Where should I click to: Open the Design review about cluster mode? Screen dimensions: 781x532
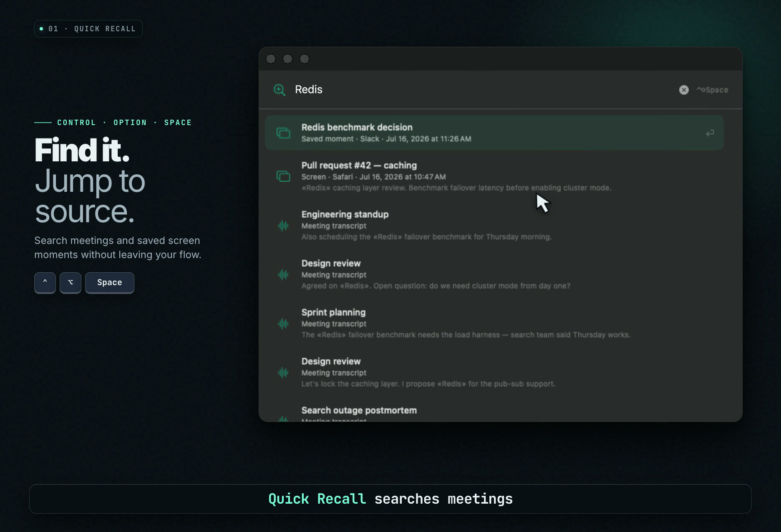(494, 274)
